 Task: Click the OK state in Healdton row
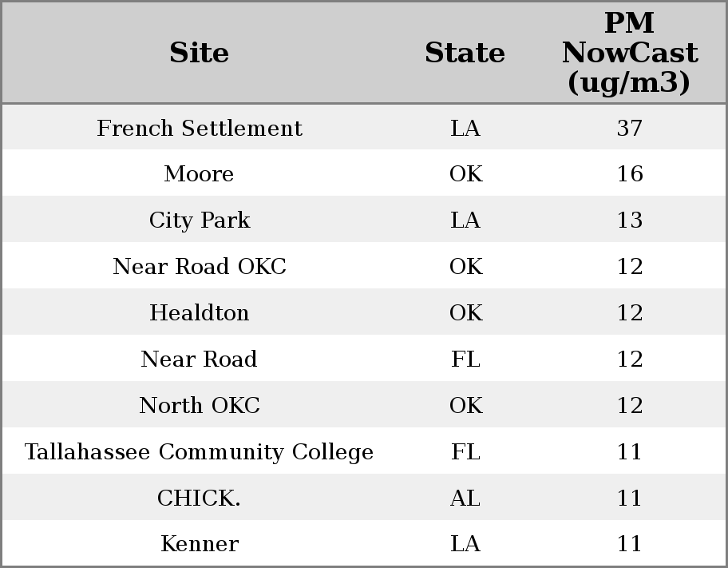465,313
